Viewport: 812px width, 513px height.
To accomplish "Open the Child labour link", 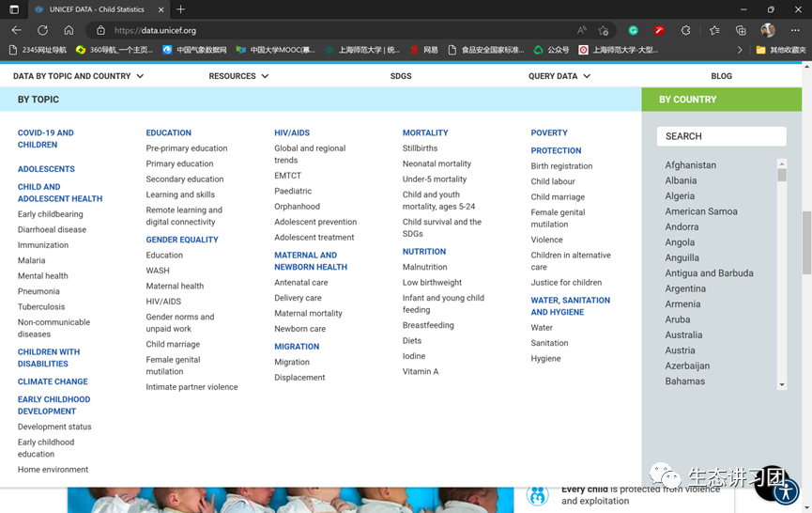I will [553, 181].
